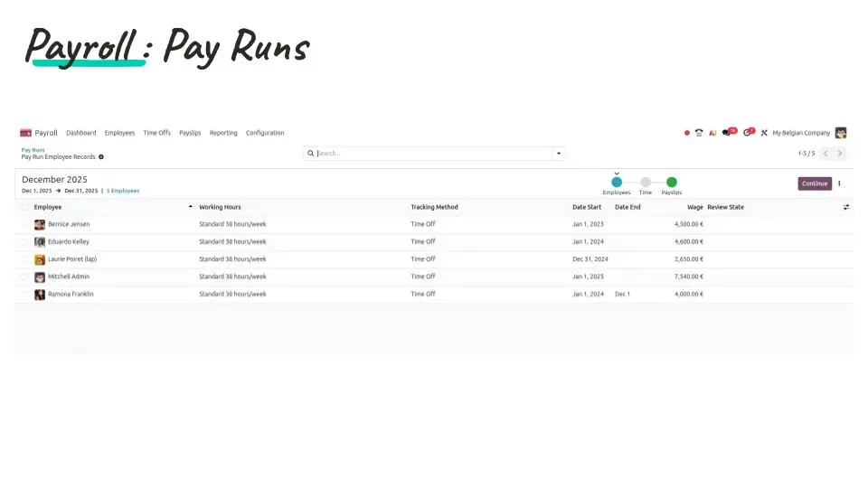The width and height of the screenshot is (868, 488).
Task: Click the column adjust icon in table header
Action: click(846, 207)
